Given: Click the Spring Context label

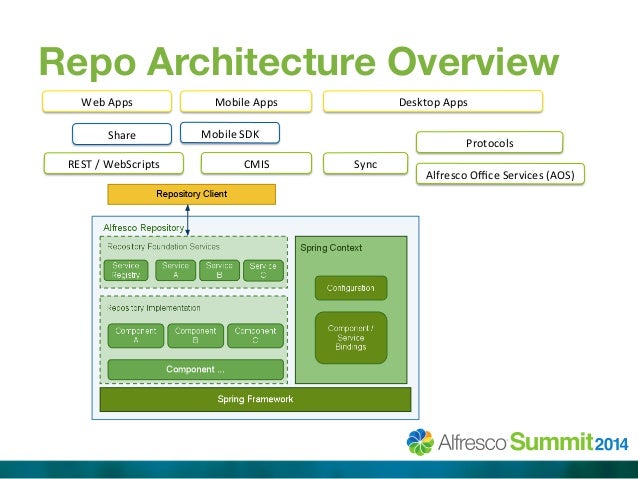Looking at the screenshot, I should click(331, 248).
